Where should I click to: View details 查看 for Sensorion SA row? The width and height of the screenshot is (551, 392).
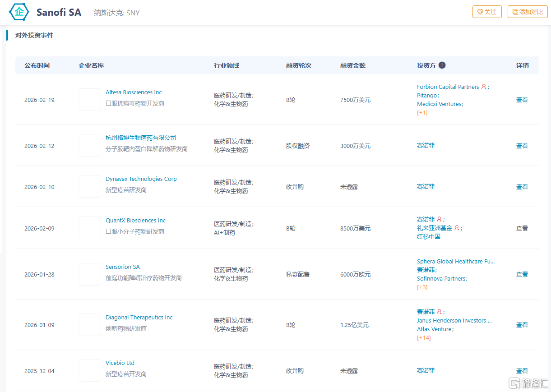tap(522, 274)
